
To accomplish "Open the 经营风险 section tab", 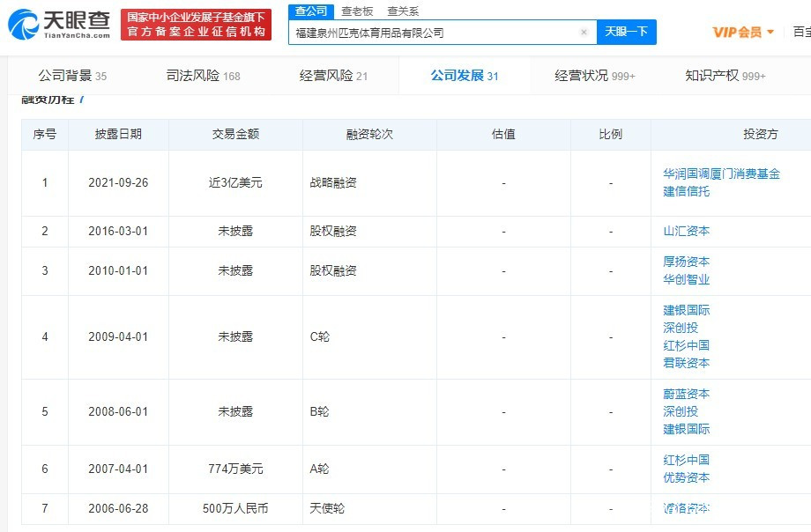I will pos(333,76).
